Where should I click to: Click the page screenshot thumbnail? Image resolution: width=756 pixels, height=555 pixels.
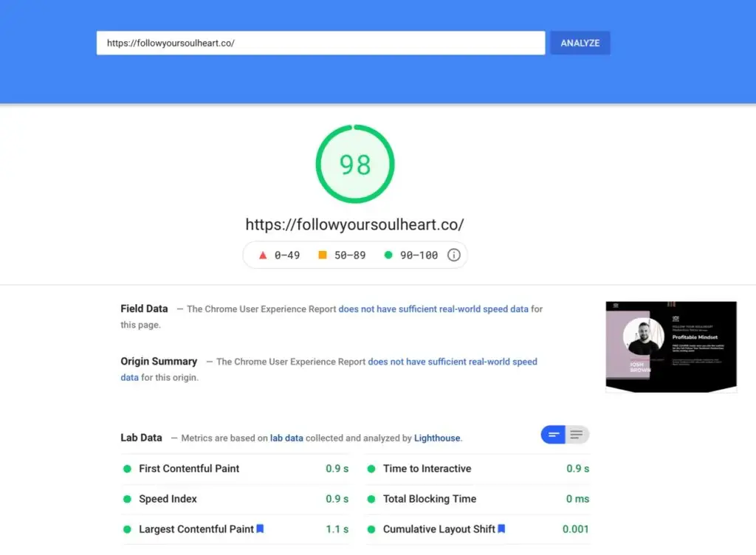pyautogui.click(x=671, y=347)
